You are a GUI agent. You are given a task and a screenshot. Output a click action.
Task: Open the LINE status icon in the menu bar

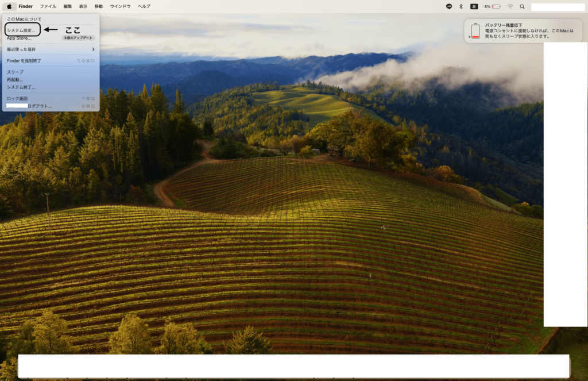(x=449, y=6)
